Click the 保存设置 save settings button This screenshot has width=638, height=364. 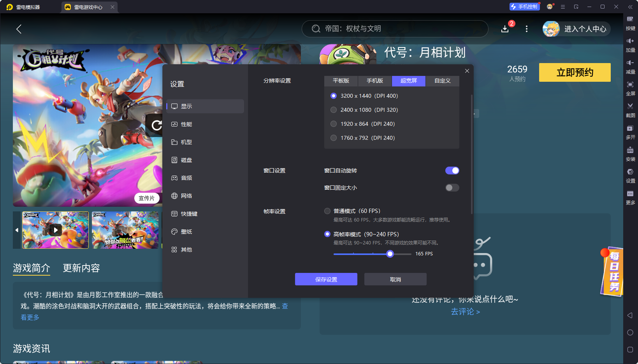(326, 279)
